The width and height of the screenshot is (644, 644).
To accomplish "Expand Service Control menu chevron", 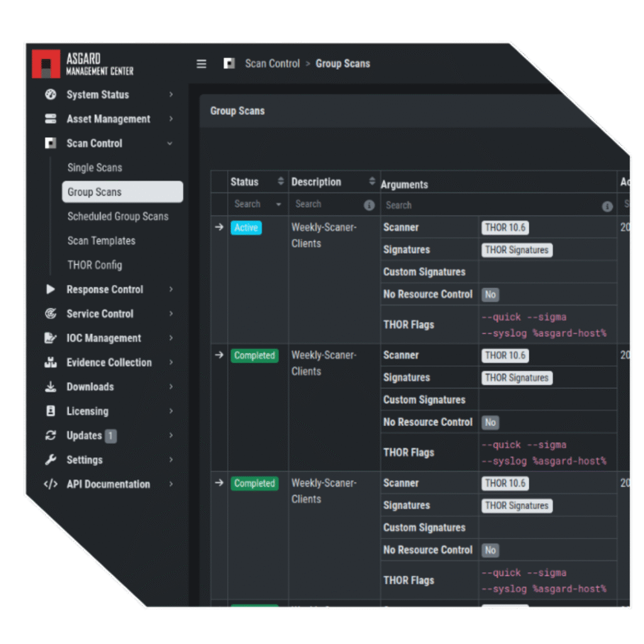I will (x=171, y=313).
